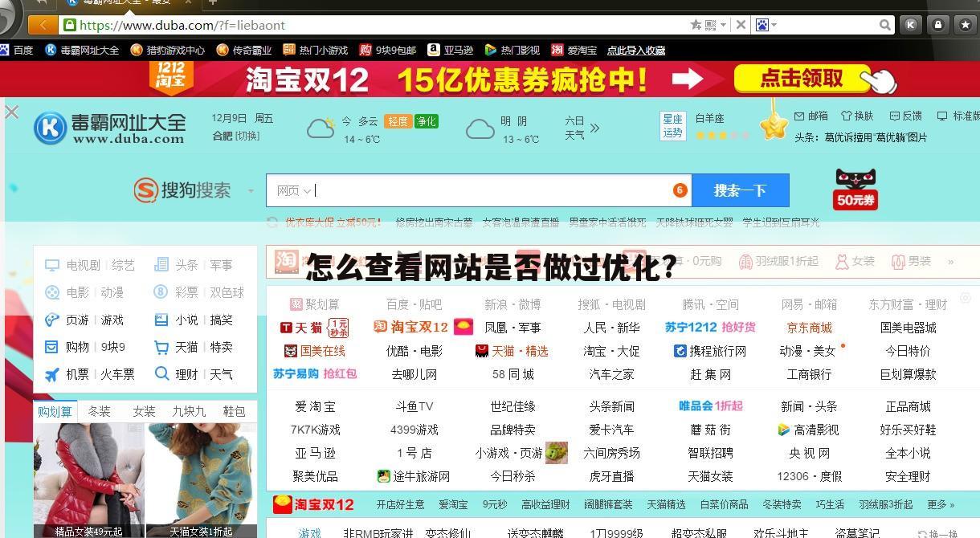980x538 pixels.
Task: Open the 精品女装49元起 red coat thumbnail
Action: click(88, 480)
